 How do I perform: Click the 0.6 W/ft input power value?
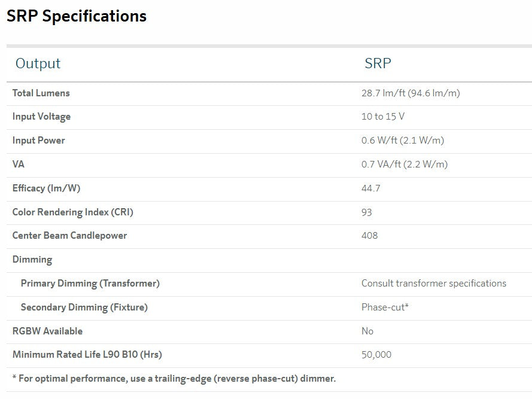(x=403, y=141)
